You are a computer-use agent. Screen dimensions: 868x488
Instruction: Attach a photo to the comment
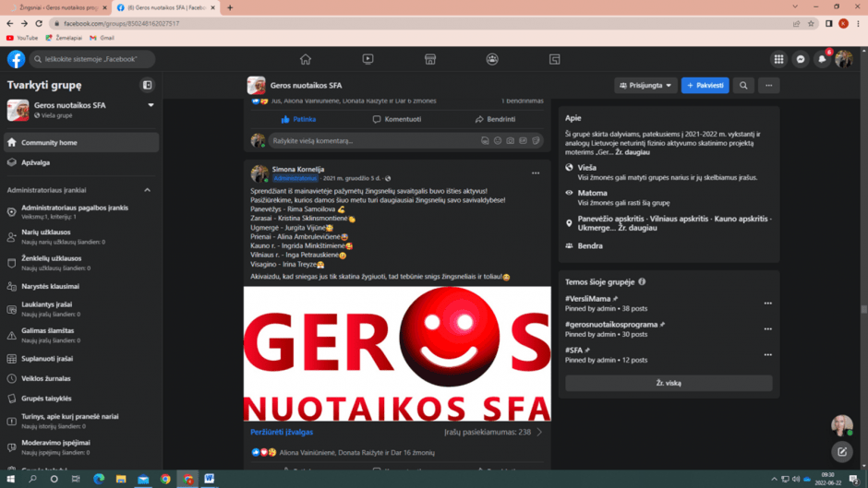point(511,141)
